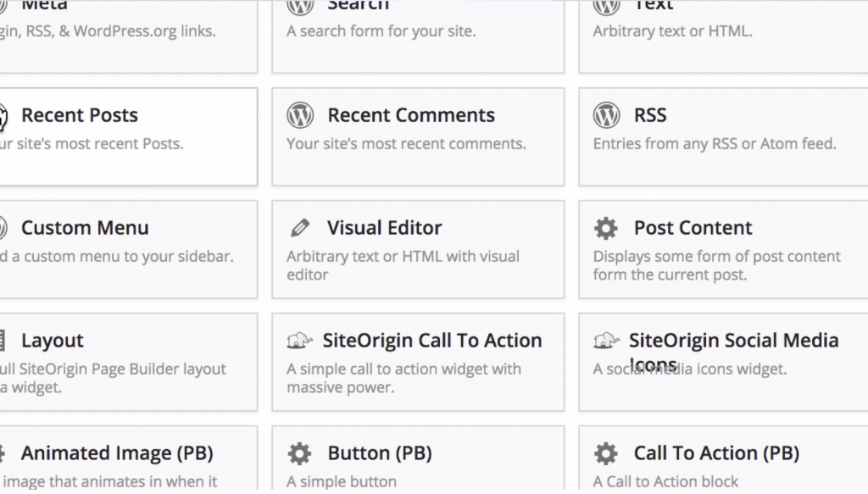The image size is (868, 494).
Task: Select the Layout widget title
Action: coord(53,341)
